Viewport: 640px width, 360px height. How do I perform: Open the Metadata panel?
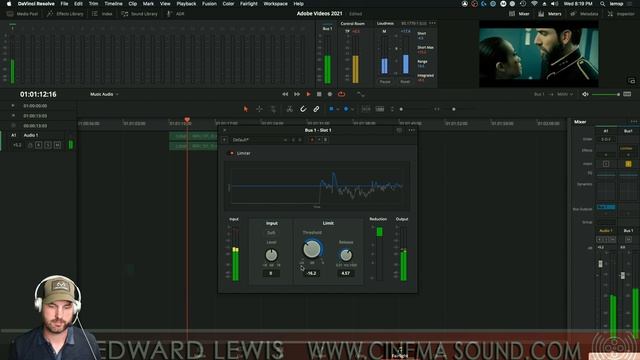[584, 14]
